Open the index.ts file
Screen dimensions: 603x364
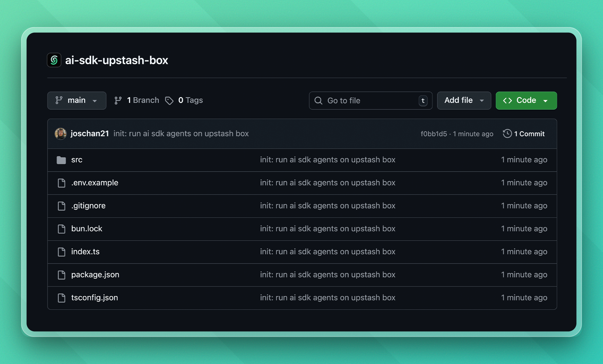pyautogui.click(x=85, y=251)
